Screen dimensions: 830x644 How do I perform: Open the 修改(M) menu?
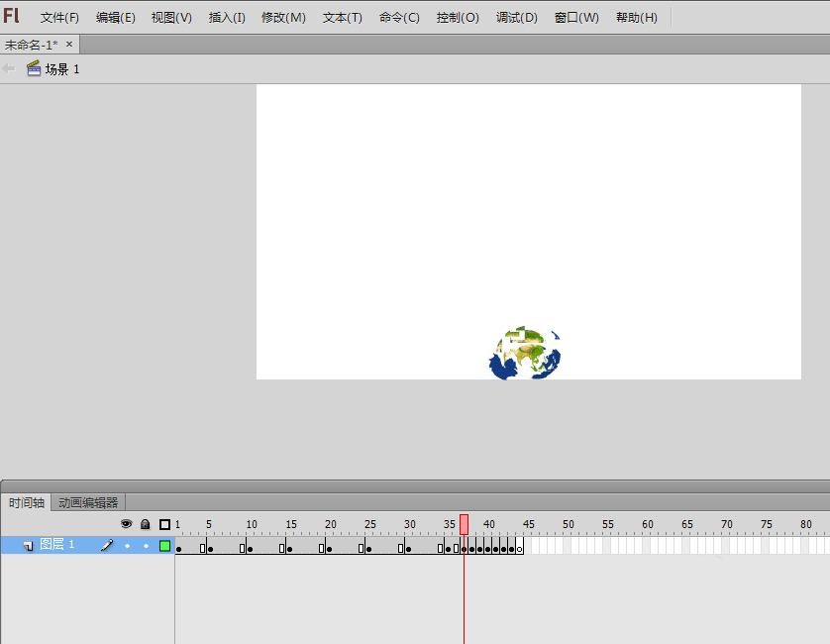point(283,18)
